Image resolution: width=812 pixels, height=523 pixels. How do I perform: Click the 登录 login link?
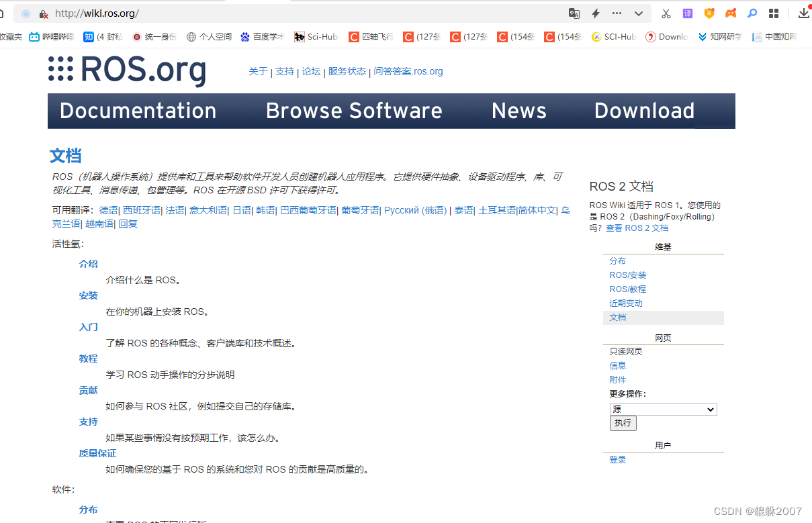617,459
